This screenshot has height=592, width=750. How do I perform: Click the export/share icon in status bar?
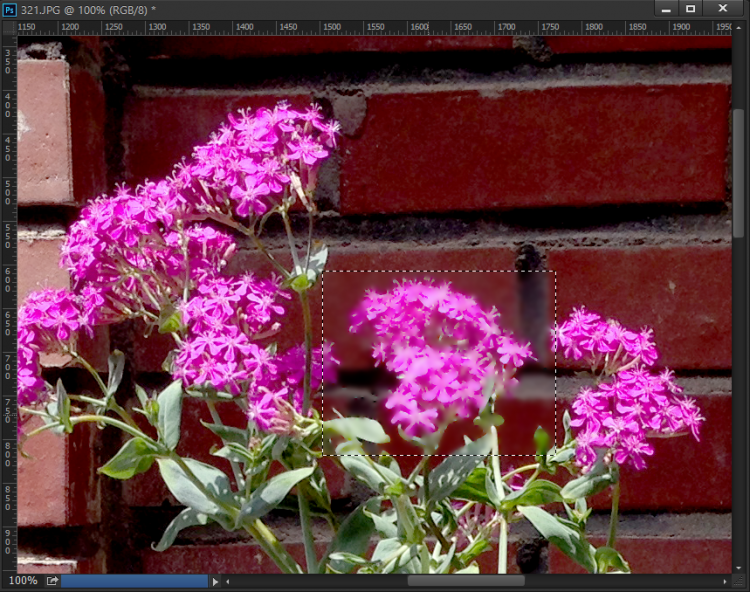tap(52, 580)
